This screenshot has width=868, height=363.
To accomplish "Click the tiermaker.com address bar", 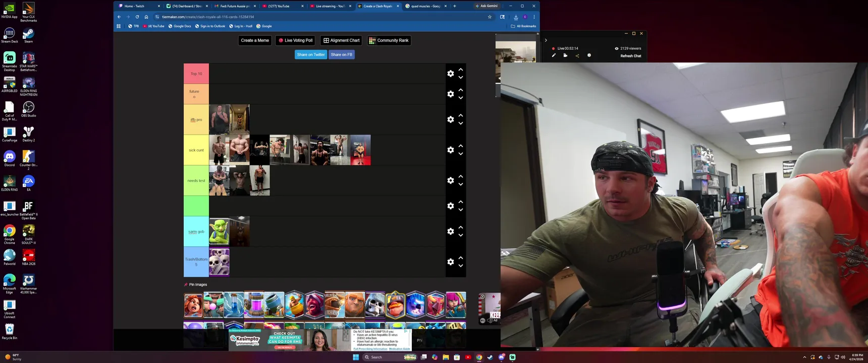I will point(323,17).
